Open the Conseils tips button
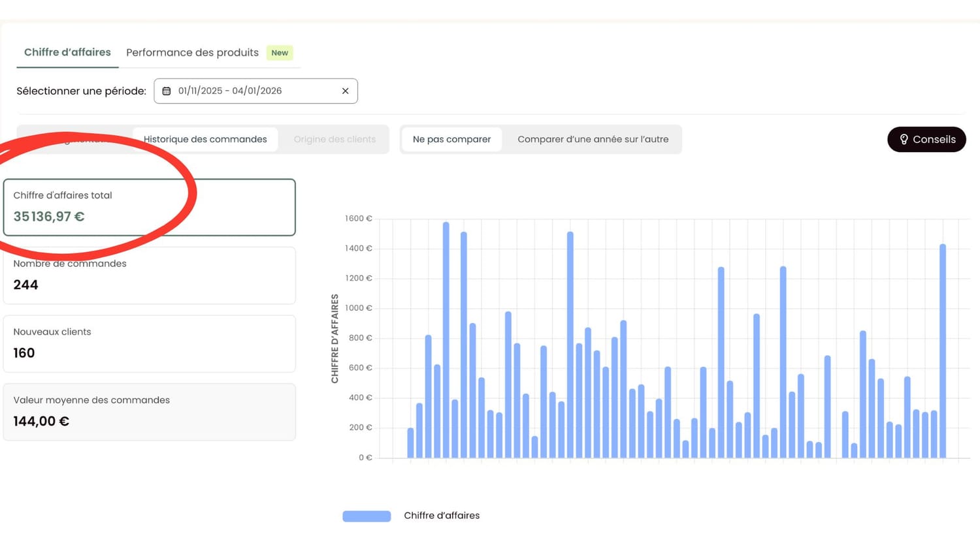980x551 pixels. coord(926,140)
